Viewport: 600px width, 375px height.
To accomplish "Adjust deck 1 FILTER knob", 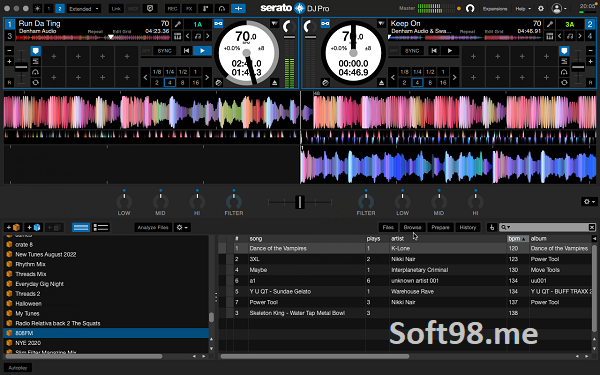I will coord(233,201).
